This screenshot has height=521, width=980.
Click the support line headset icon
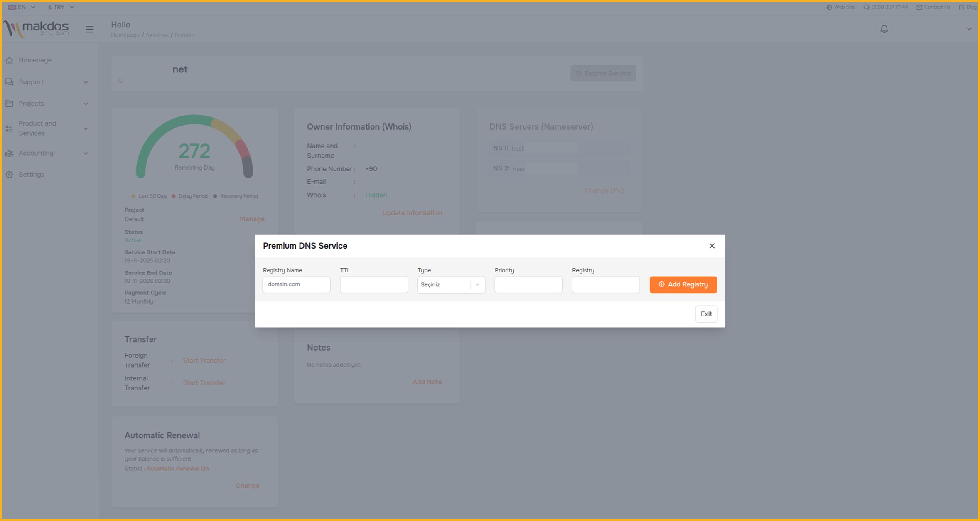pos(866,7)
